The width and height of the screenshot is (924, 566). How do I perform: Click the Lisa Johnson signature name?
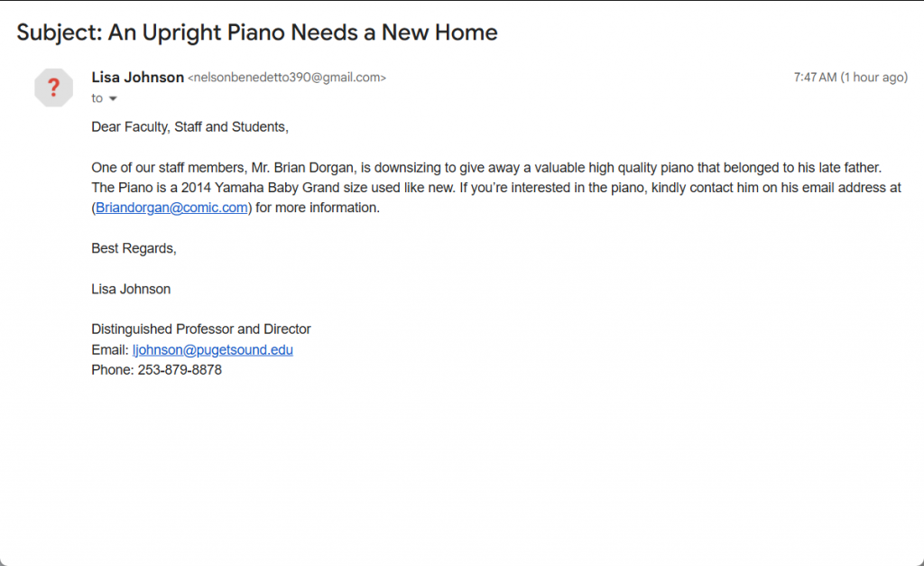[131, 289]
